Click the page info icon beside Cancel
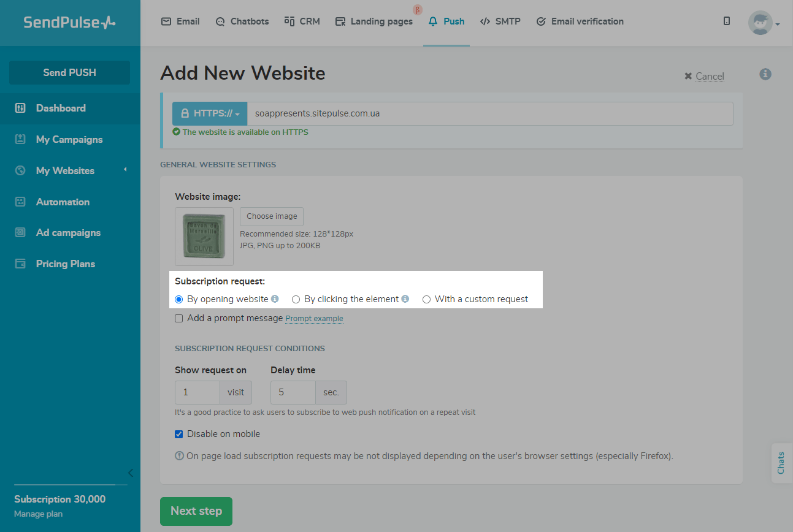This screenshot has width=793, height=532. [x=765, y=74]
